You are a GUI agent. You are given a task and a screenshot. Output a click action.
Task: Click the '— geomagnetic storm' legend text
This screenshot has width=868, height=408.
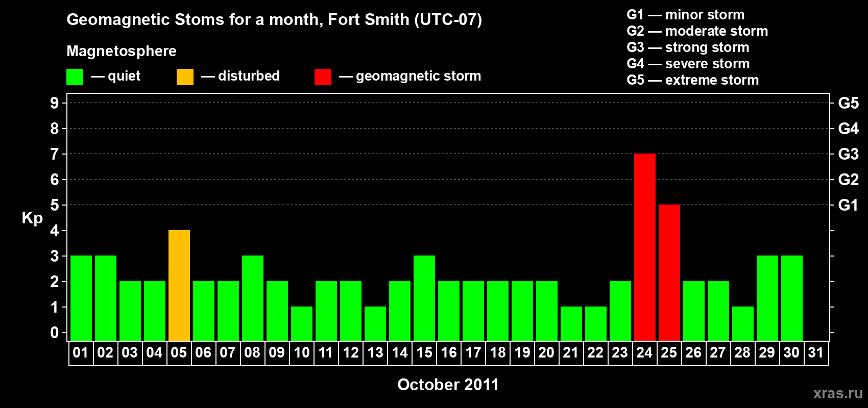click(x=410, y=76)
